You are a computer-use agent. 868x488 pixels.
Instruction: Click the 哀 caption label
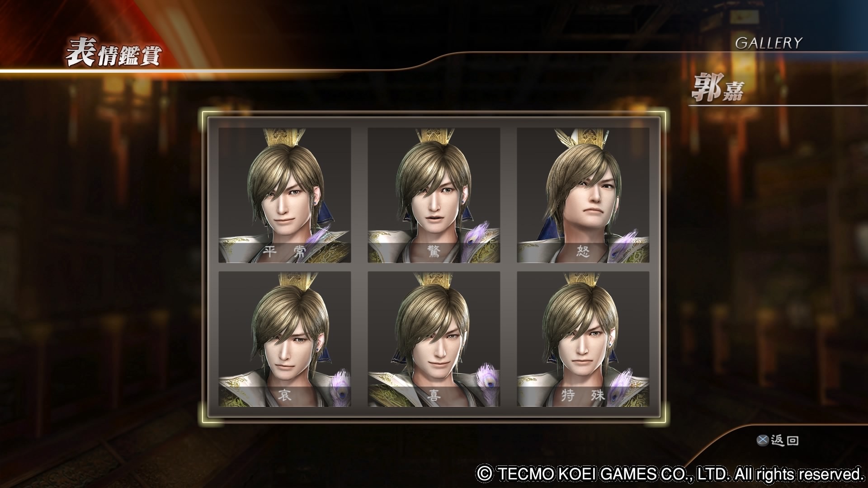tap(284, 396)
